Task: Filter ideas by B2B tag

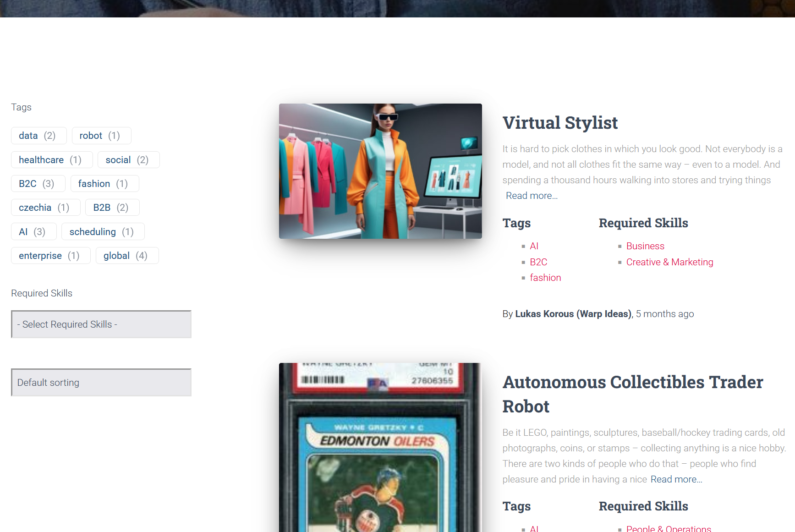Action: (112, 208)
